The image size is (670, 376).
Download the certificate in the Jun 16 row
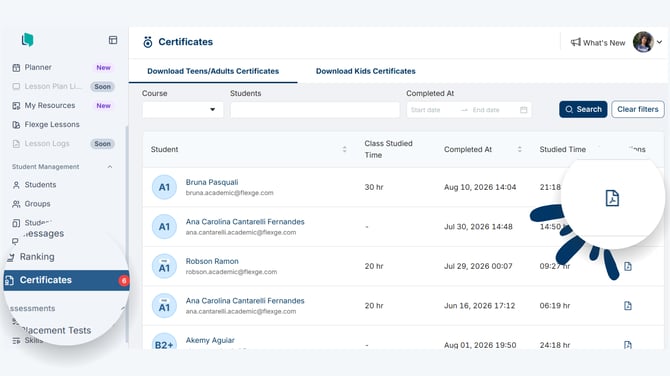point(628,306)
